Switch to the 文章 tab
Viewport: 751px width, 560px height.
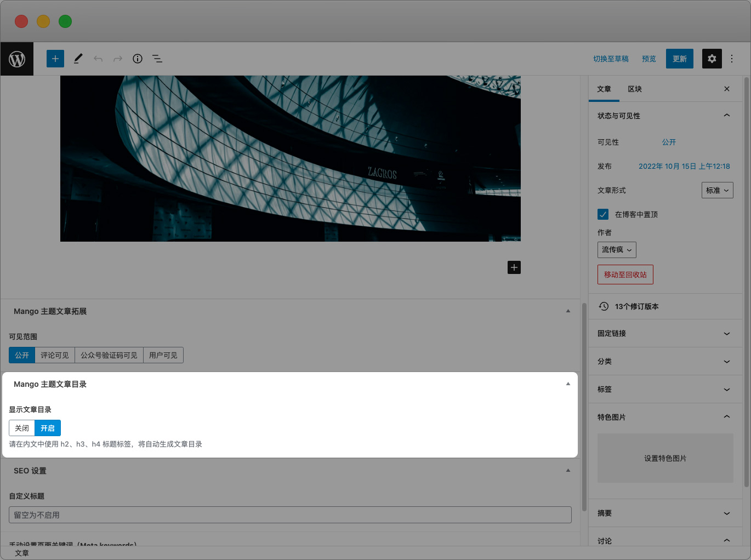(x=604, y=89)
